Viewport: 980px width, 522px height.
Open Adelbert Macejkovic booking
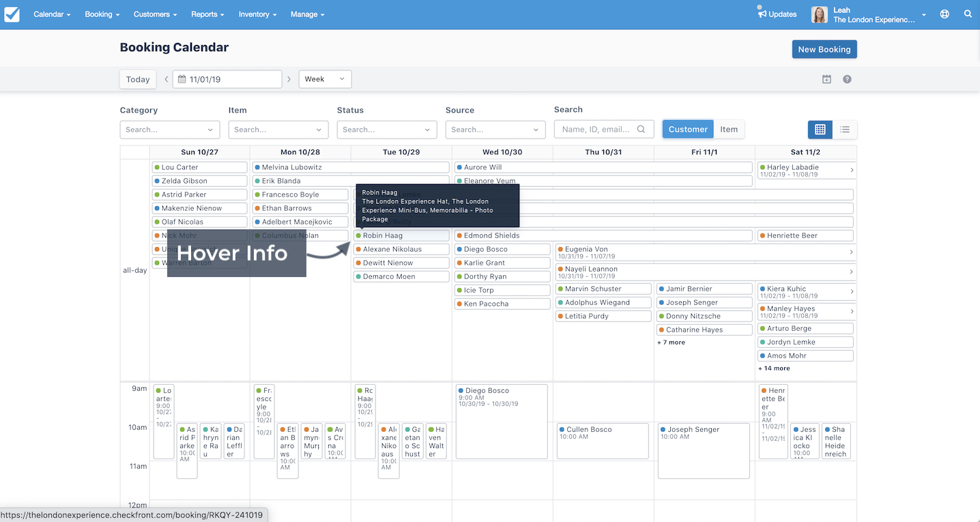point(300,222)
